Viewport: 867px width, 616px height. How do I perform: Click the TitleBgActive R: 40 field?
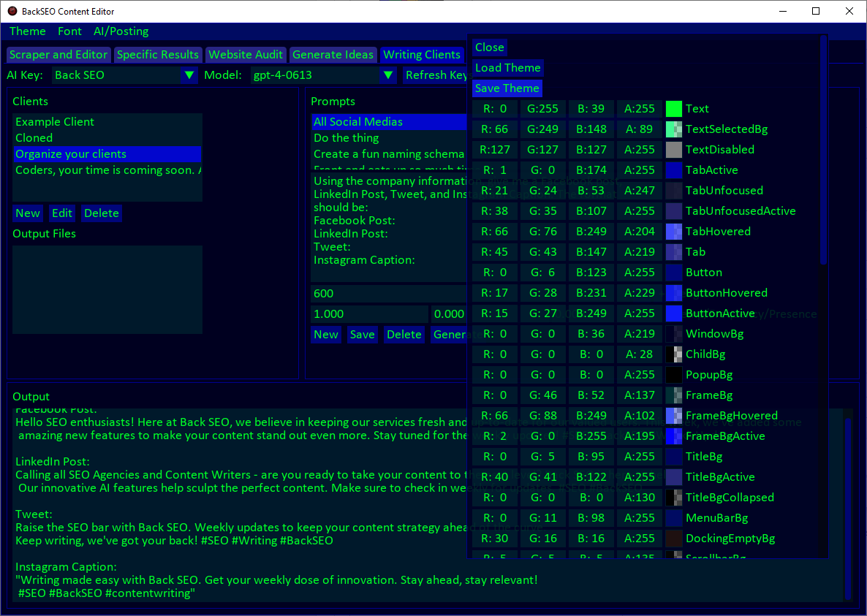(x=495, y=476)
